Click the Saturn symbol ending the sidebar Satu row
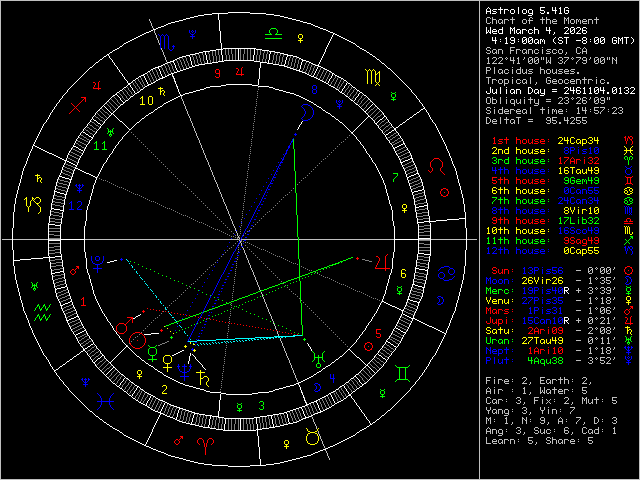 point(629,330)
